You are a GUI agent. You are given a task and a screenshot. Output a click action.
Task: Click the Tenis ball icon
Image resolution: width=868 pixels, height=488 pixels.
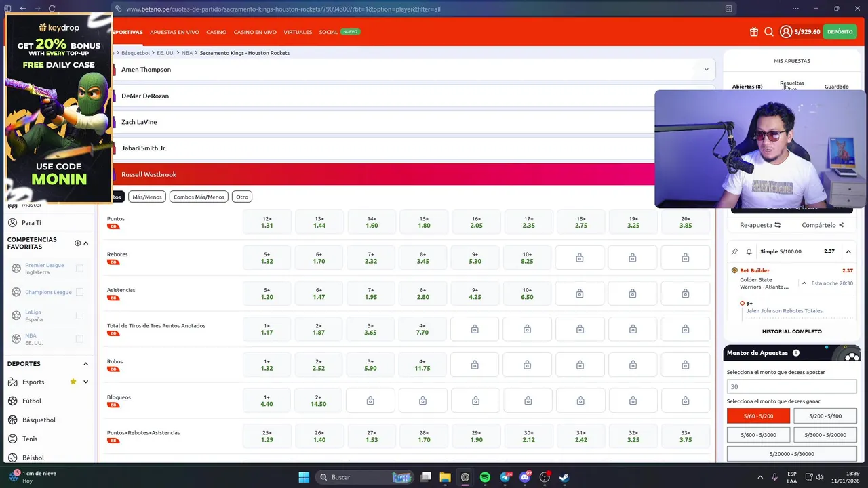pyautogui.click(x=13, y=439)
